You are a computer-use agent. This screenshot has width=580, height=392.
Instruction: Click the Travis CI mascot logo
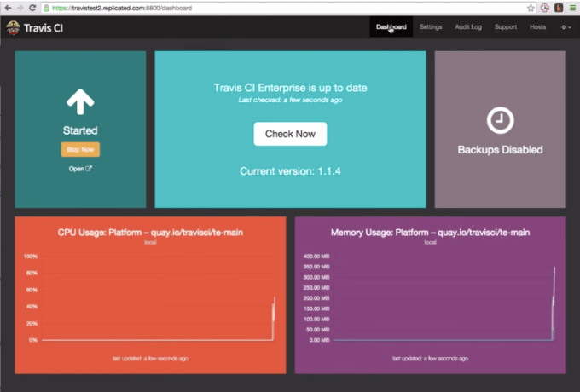click(13, 27)
